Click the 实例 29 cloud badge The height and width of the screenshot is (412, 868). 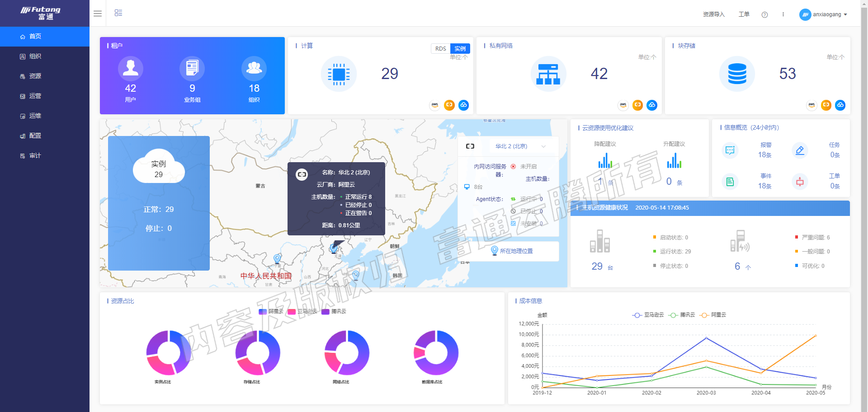tap(159, 166)
